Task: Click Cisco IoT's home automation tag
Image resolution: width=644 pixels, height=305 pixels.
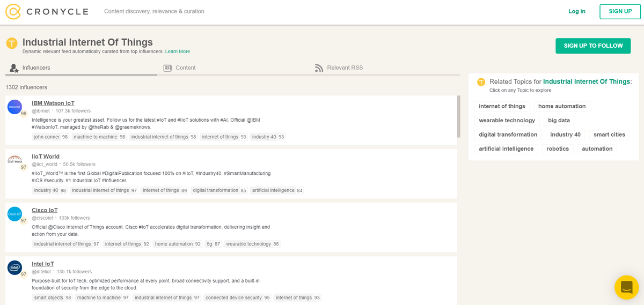Action: pyautogui.click(x=178, y=244)
